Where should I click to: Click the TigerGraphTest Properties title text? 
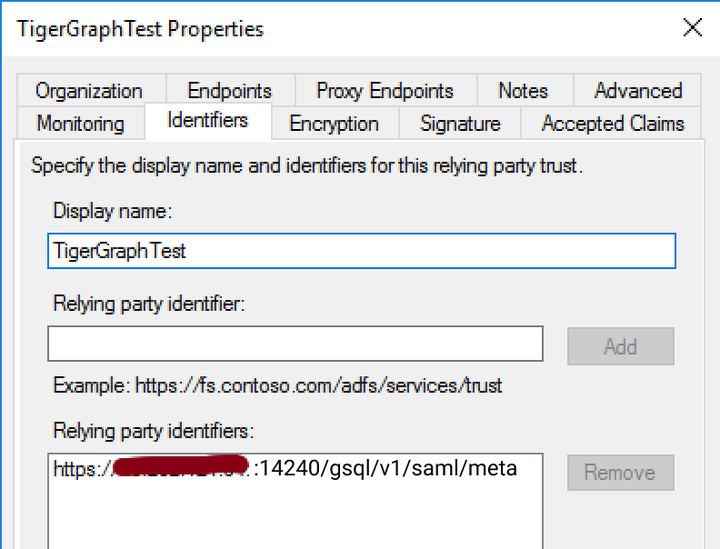coord(140,29)
